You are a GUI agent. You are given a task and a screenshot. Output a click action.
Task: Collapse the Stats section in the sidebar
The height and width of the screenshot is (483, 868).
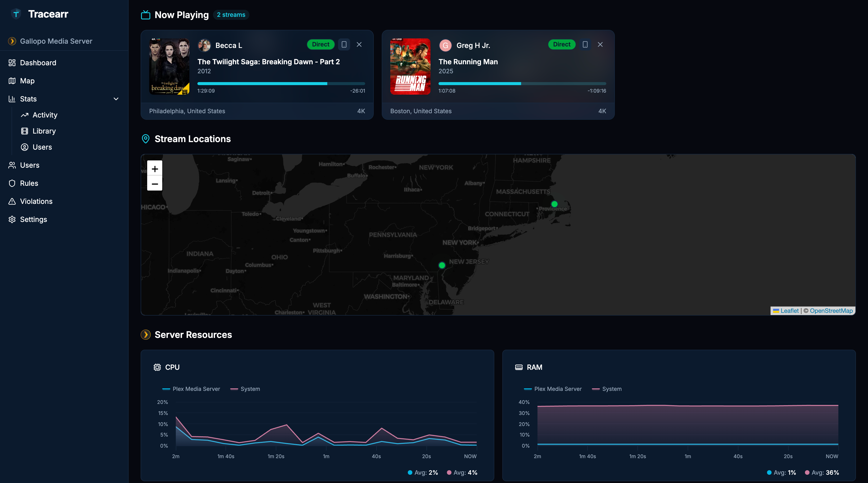116,99
